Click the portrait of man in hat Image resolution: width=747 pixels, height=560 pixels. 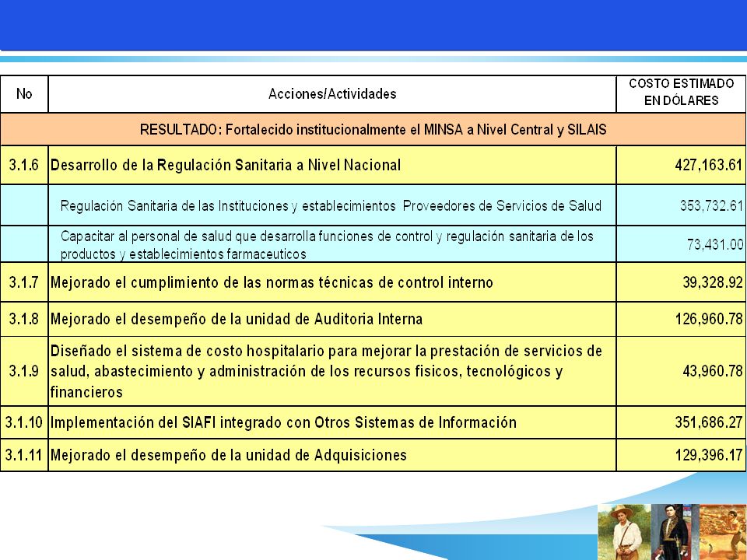624,532
